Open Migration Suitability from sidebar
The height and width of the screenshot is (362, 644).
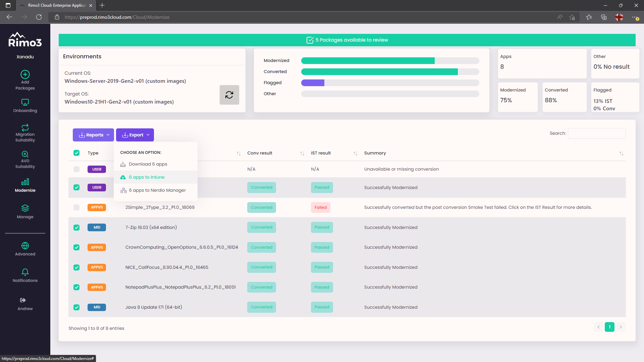click(x=25, y=128)
